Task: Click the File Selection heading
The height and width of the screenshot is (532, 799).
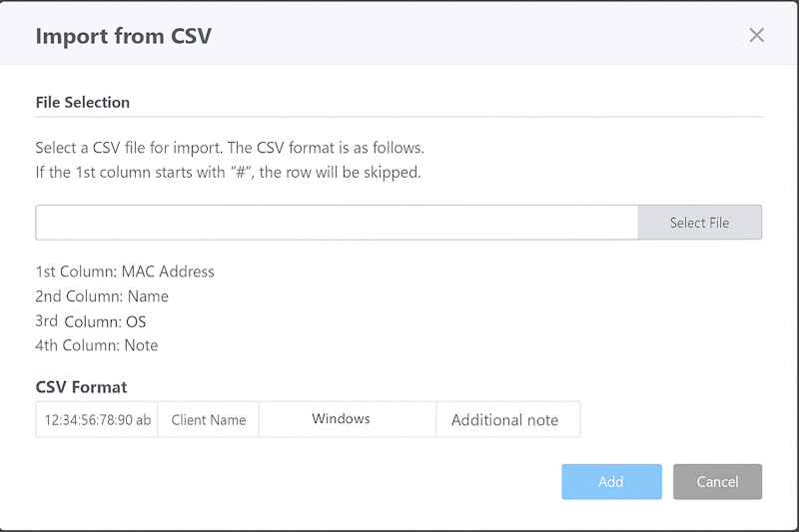Action: coord(83,102)
